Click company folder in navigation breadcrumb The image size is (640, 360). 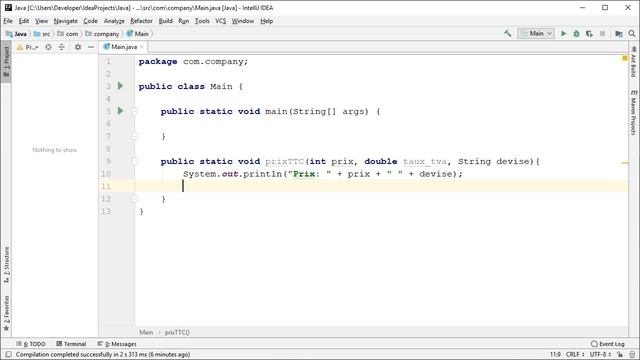pyautogui.click(x=102, y=34)
